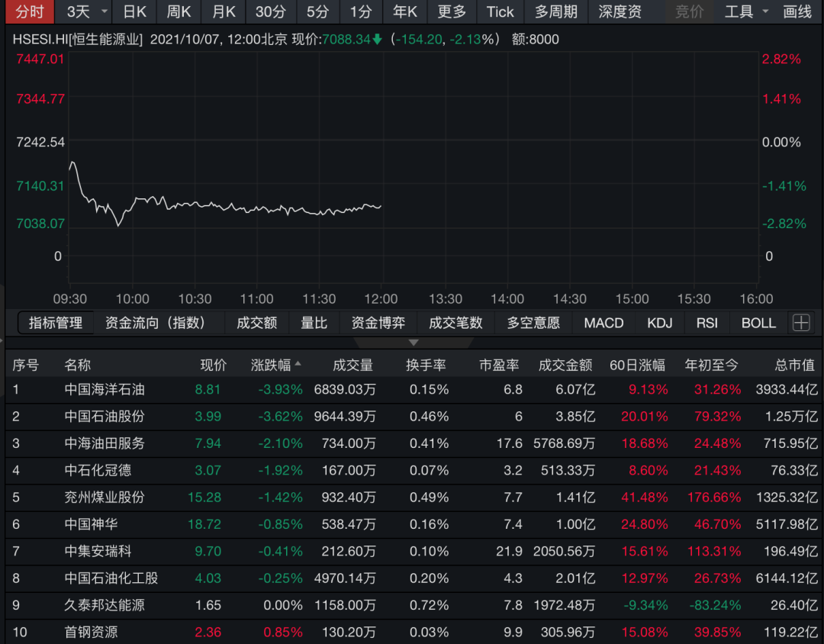824x644 pixels.
Task: Sort by 涨跌幅 column arrow
Action: tap(298, 362)
